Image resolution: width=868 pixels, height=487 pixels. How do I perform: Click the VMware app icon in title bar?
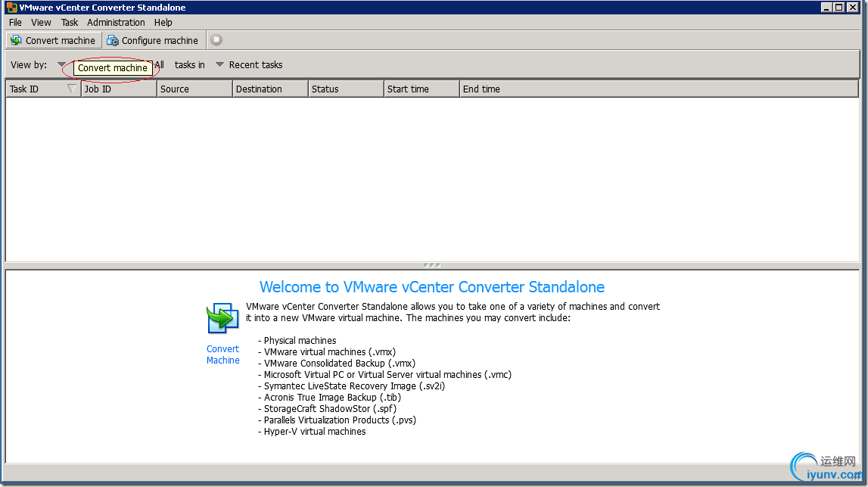point(11,8)
